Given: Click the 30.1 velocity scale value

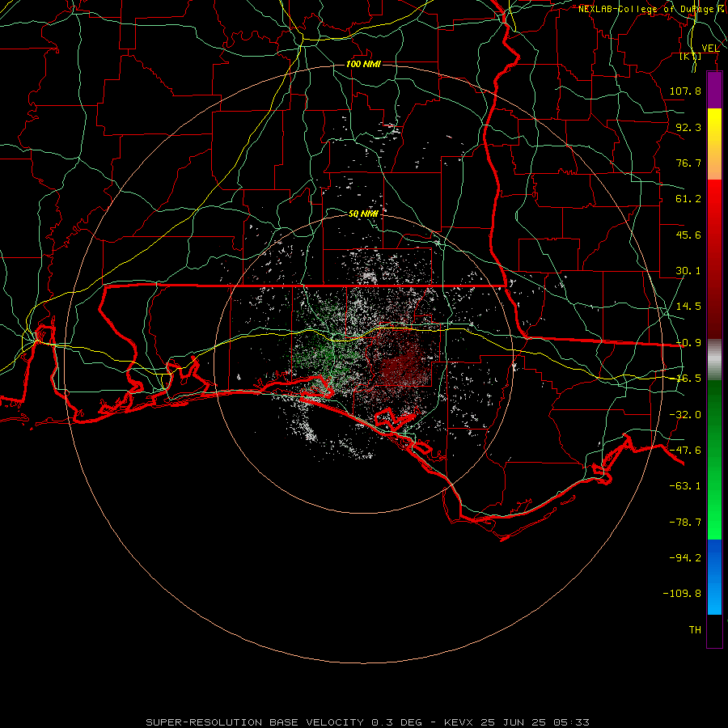Looking at the screenshot, I should (688, 271).
